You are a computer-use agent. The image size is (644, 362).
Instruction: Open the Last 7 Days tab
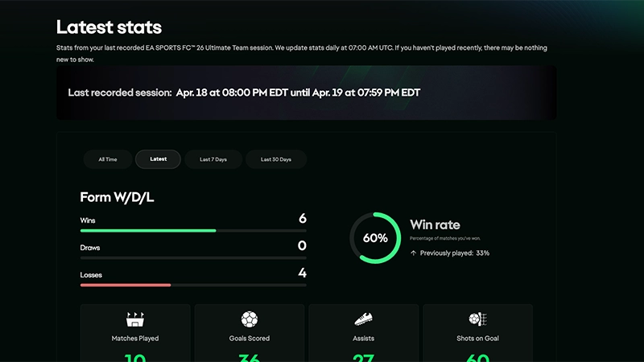point(213,159)
